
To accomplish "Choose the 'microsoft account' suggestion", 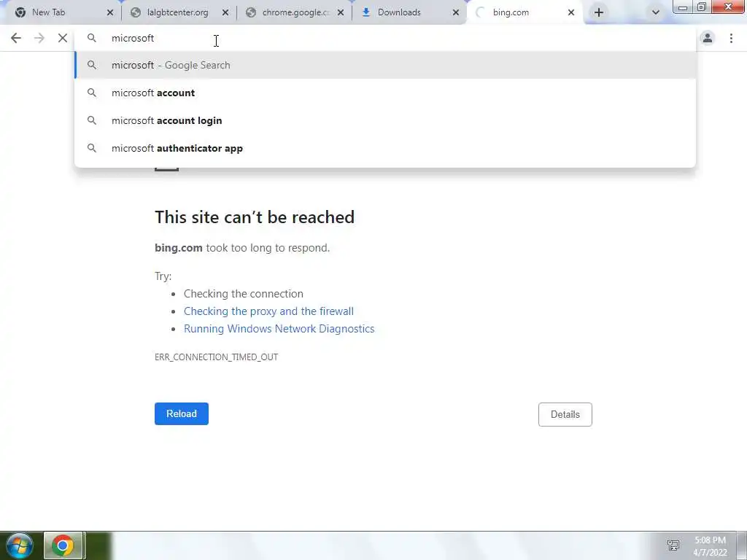I will pyautogui.click(x=385, y=93).
